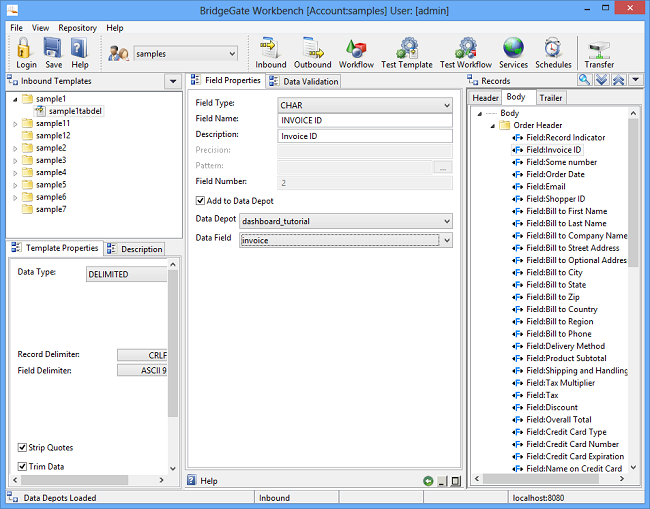
Task: Select Field:Overall Total tree item
Action: click(x=559, y=419)
